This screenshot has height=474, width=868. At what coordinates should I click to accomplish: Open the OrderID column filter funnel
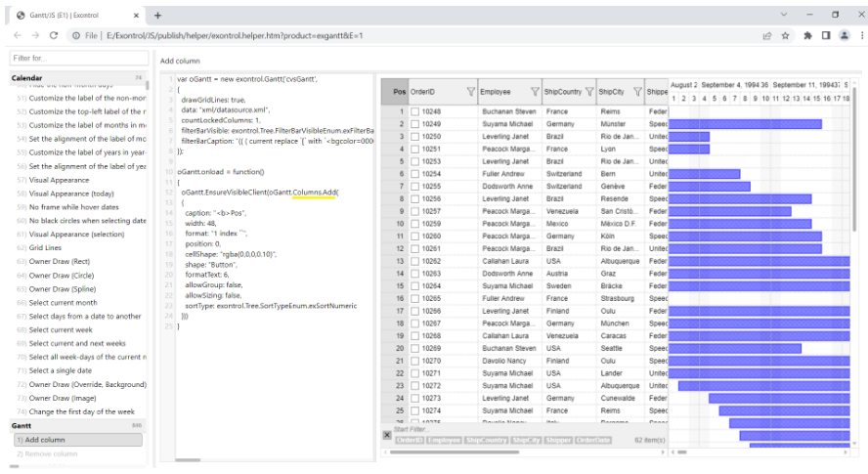point(470,92)
